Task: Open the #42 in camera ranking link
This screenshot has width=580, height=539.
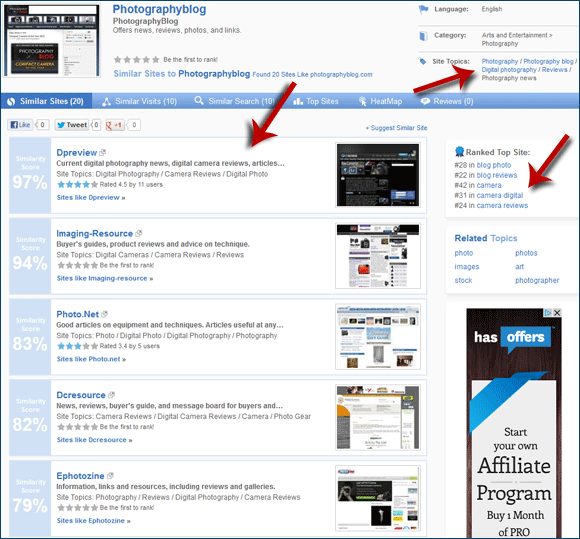Action: 489,185
